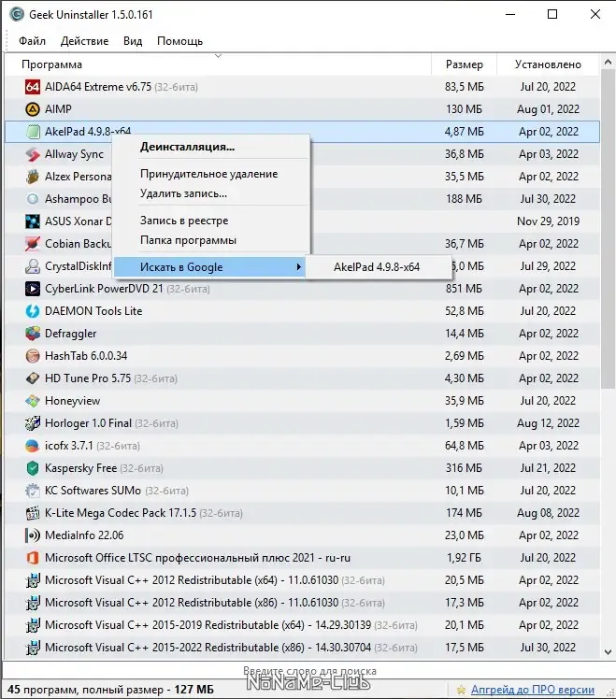Click the KC Softwares SUMo icon
This screenshot has height=699, width=616.
tap(33, 491)
